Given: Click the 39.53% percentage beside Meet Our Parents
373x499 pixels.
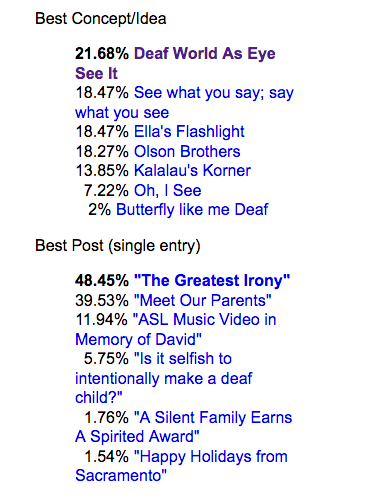Looking at the screenshot, I should [102, 300].
